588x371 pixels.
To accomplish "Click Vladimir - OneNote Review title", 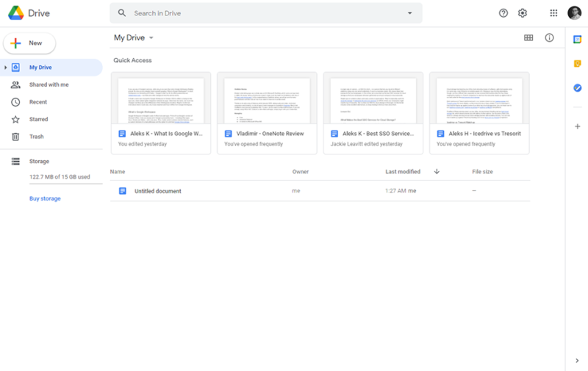I will pos(270,134).
